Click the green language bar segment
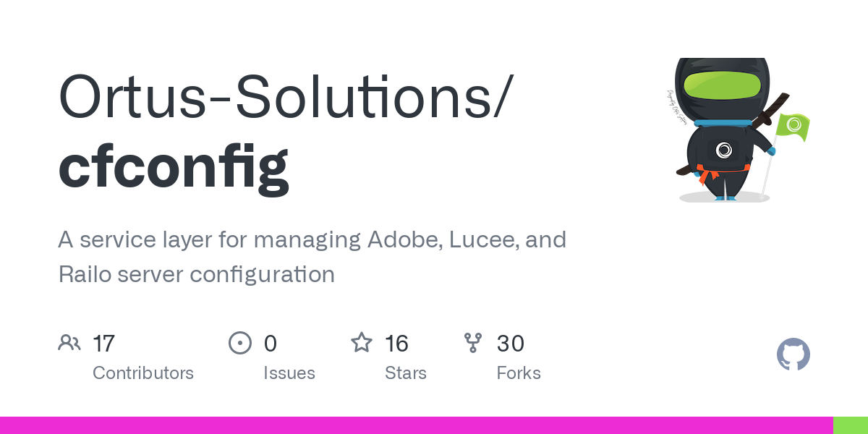The width and height of the screenshot is (868, 434). click(851, 425)
